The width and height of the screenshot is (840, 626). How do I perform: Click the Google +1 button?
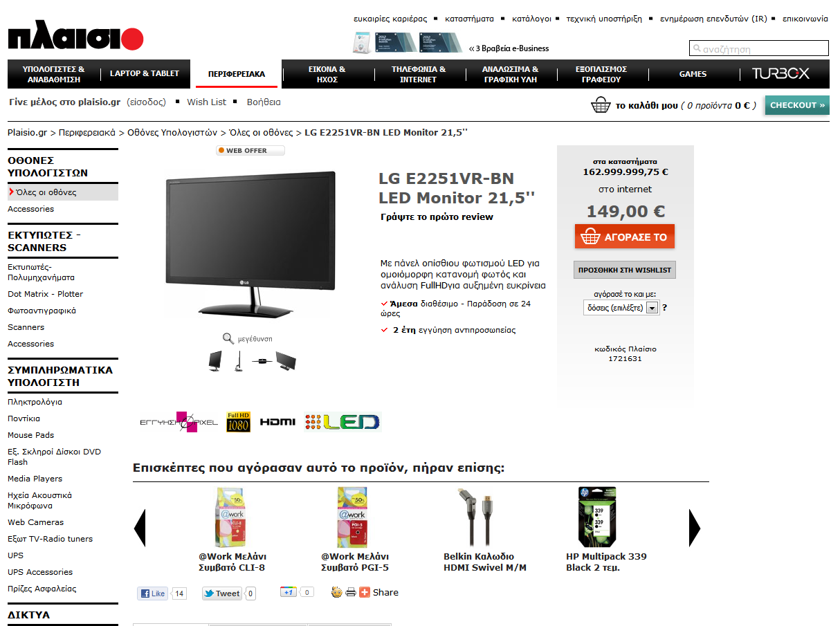289,592
